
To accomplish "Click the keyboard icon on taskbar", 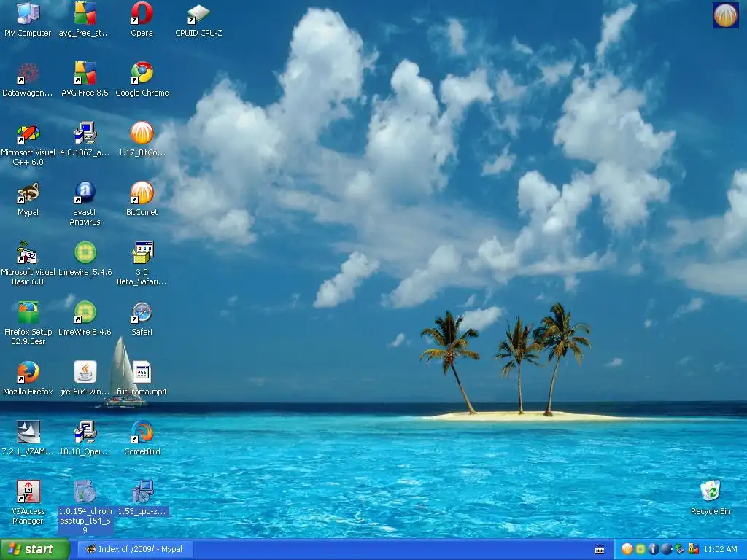I will (600, 550).
